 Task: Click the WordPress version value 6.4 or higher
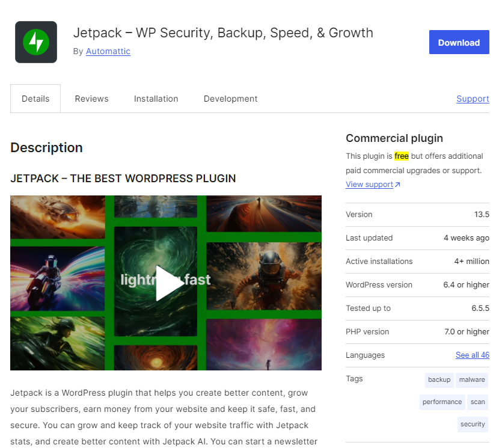(x=466, y=285)
